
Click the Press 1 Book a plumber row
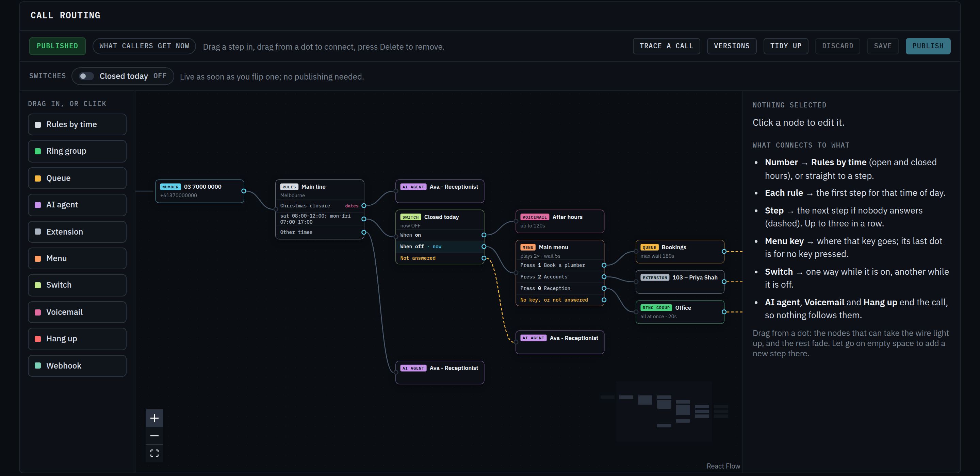coord(560,266)
